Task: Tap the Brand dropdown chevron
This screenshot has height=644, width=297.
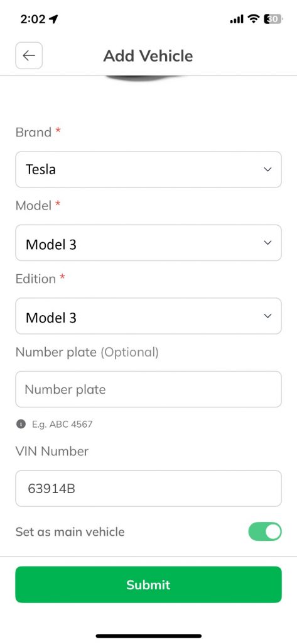Action: pyautogui.click(x=267, y=169)
